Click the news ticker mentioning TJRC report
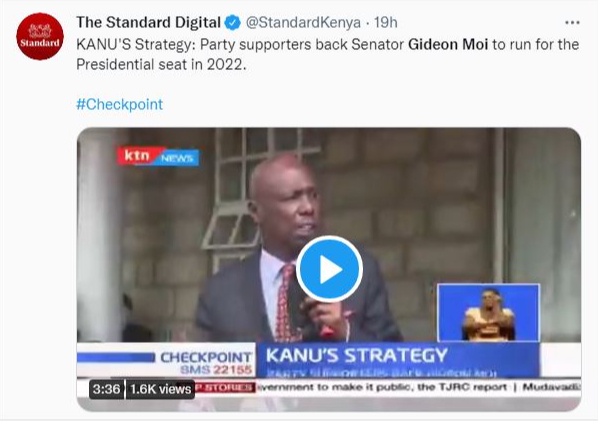602x424 pixels. coord(418,387)
